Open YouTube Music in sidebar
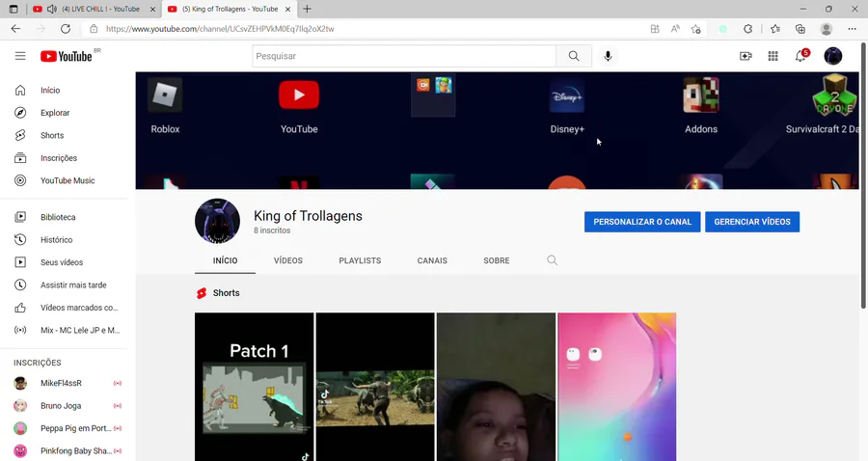This screenshot has width=868, height=461. click(x=68, y=181)
